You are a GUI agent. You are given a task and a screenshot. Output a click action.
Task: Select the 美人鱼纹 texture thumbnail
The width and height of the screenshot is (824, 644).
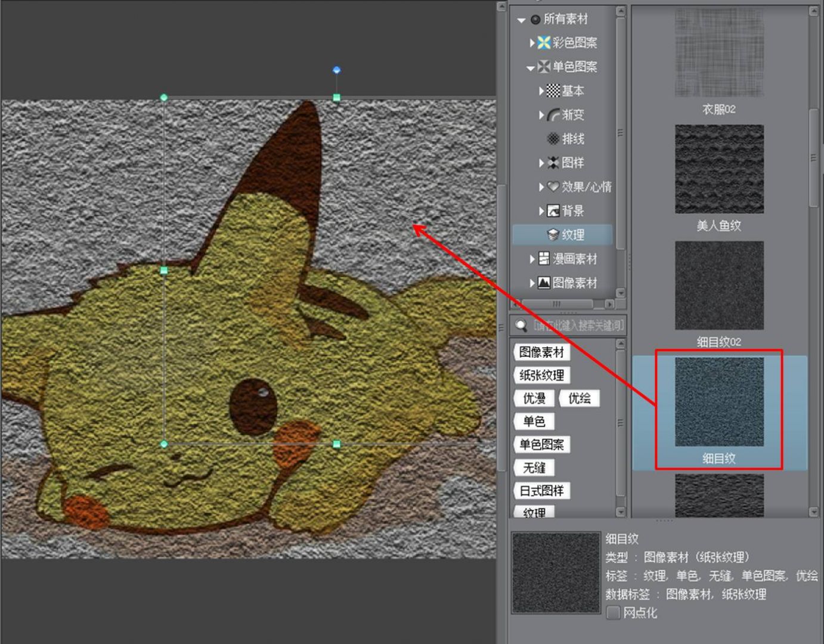[x=719, y=169]
